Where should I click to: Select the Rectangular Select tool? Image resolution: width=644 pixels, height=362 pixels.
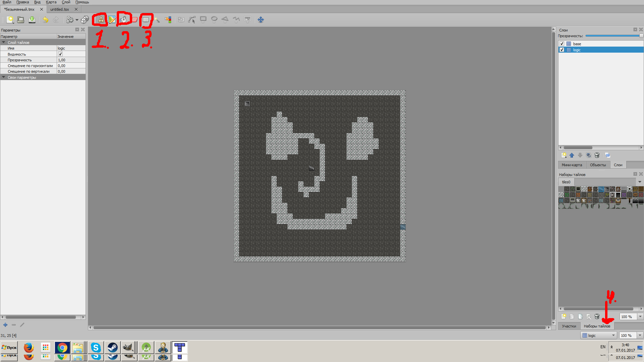[146, 20]
